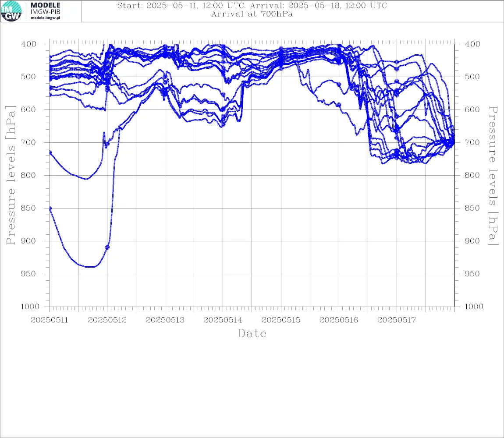This screenshot has width=504, height=438.
Task: Click the right axis 900 label
Action: [x=472, y=241]
